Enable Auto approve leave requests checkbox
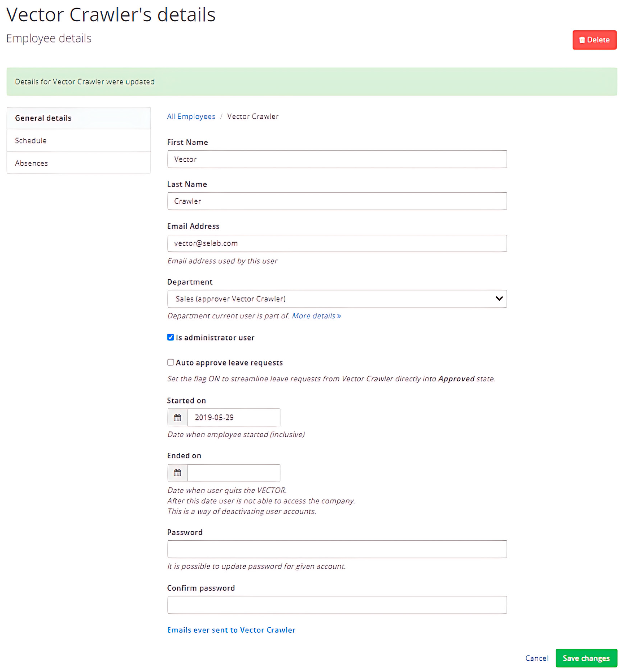The width and height of the screenshot is (622, 672). point(171,362)
